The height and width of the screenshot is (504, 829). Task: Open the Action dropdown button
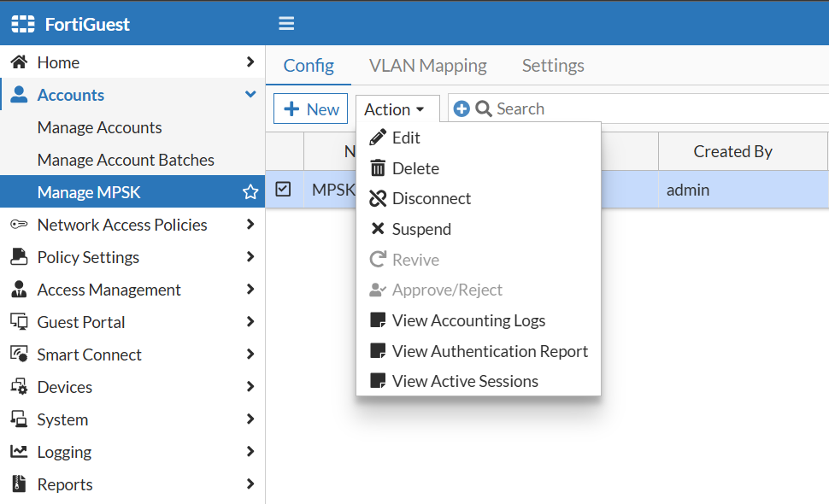tap(395, 109)
